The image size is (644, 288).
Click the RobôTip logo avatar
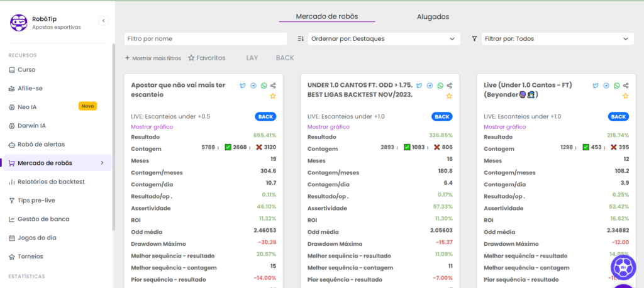18,23
